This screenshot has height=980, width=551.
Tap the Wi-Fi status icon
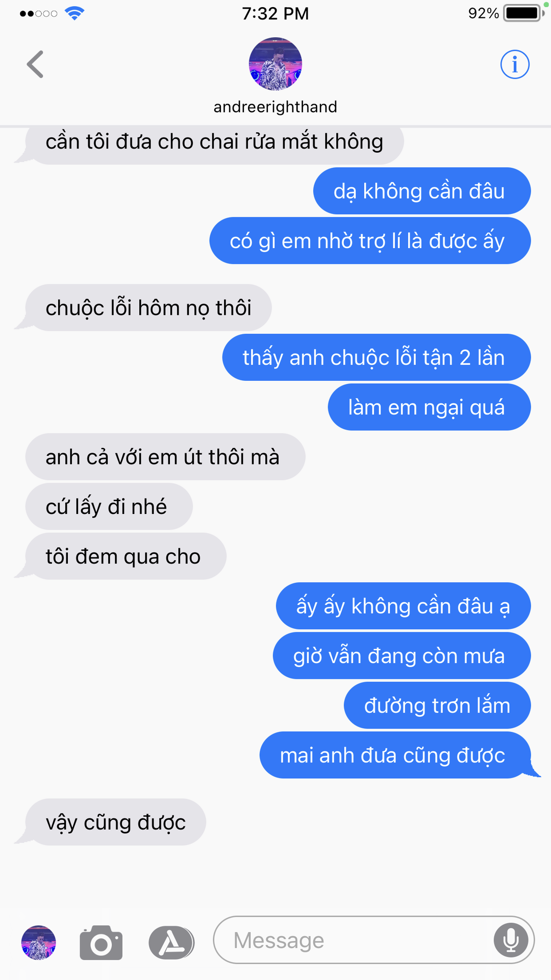pyautogui.click(x=74, y=13)
